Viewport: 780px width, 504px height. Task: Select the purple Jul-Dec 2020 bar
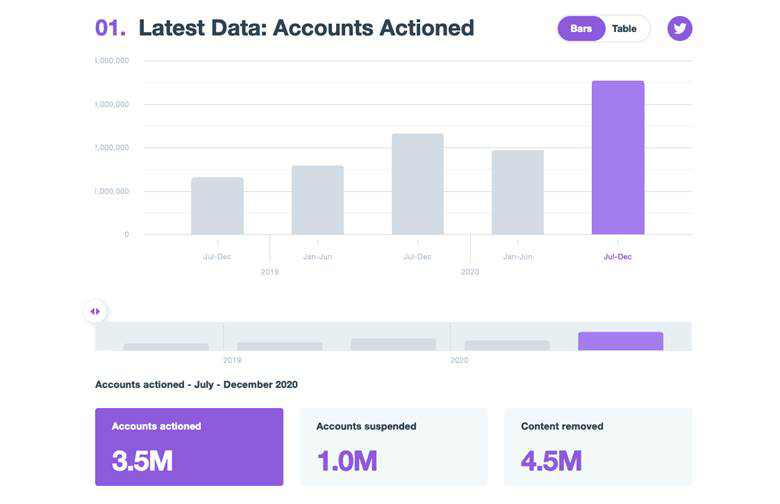click(617, 158)
